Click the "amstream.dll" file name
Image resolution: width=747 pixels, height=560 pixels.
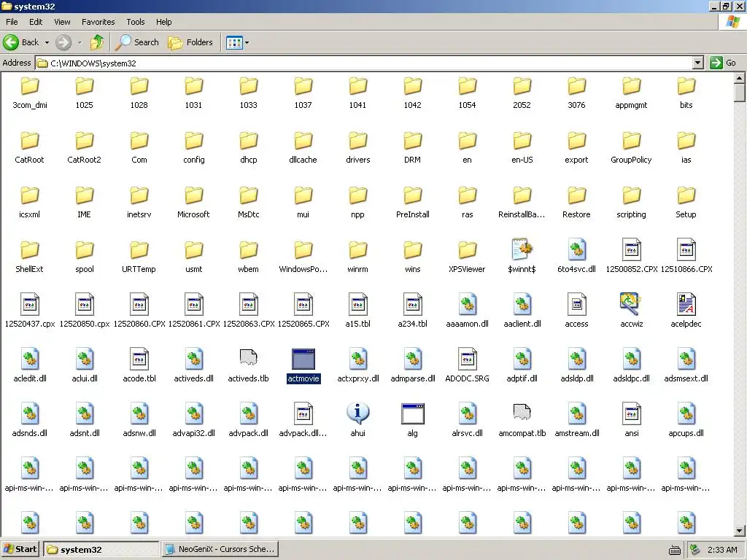[576, 433]
